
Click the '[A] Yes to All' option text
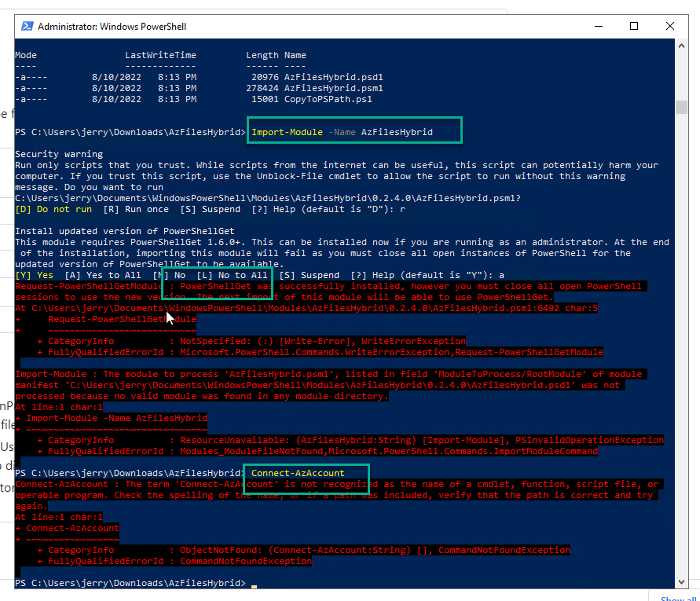pyautogui.click(x=103, y=275)
